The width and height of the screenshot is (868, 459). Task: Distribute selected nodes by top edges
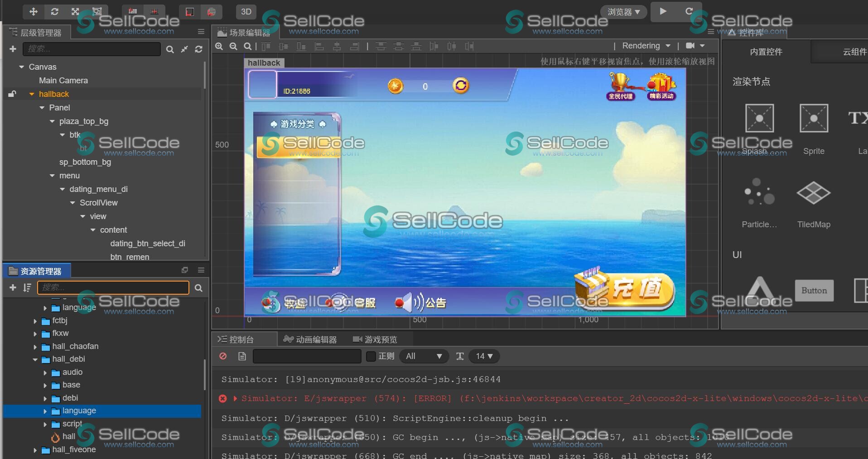tap(381, 46)
